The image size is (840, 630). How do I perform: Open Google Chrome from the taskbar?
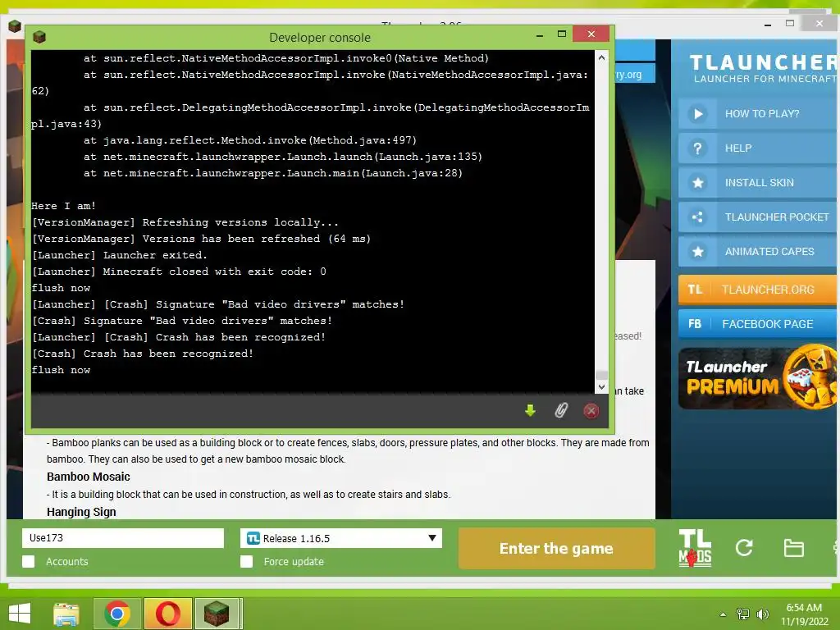(x=117, y=614)
